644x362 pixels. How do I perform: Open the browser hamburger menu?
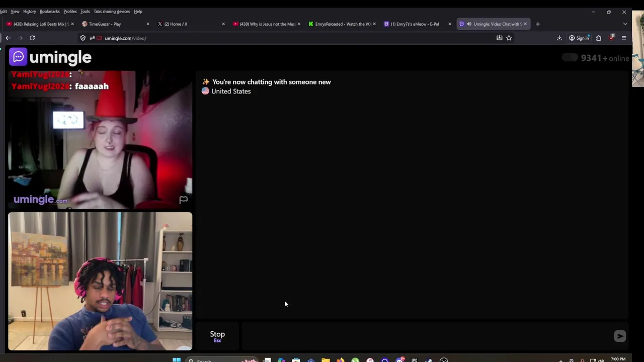(x=624, y=38)
